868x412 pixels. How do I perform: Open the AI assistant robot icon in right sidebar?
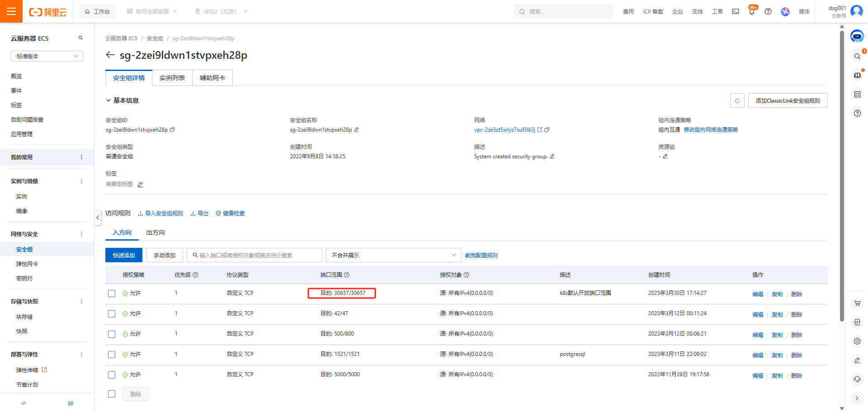point(857,36)
